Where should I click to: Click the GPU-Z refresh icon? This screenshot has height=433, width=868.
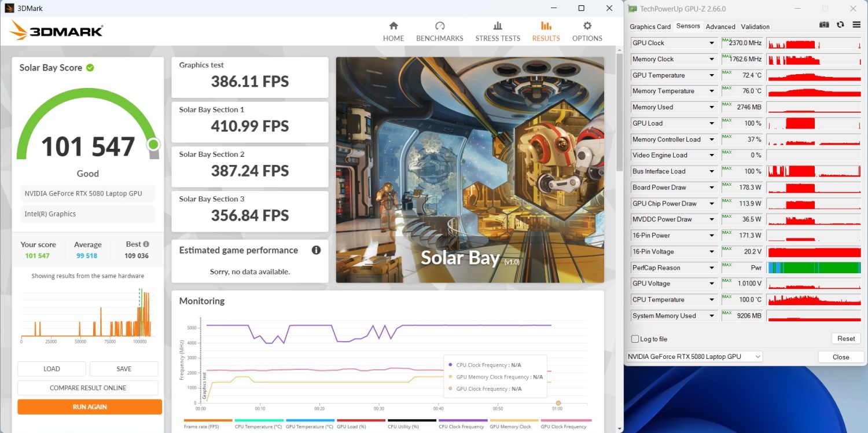pyautogui.click(x=840, y=25)
